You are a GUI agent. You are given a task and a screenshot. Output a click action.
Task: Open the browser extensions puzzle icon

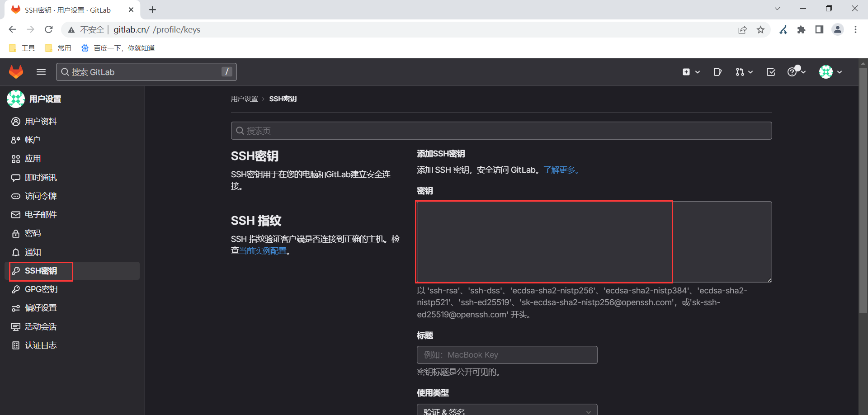(801, 29)
